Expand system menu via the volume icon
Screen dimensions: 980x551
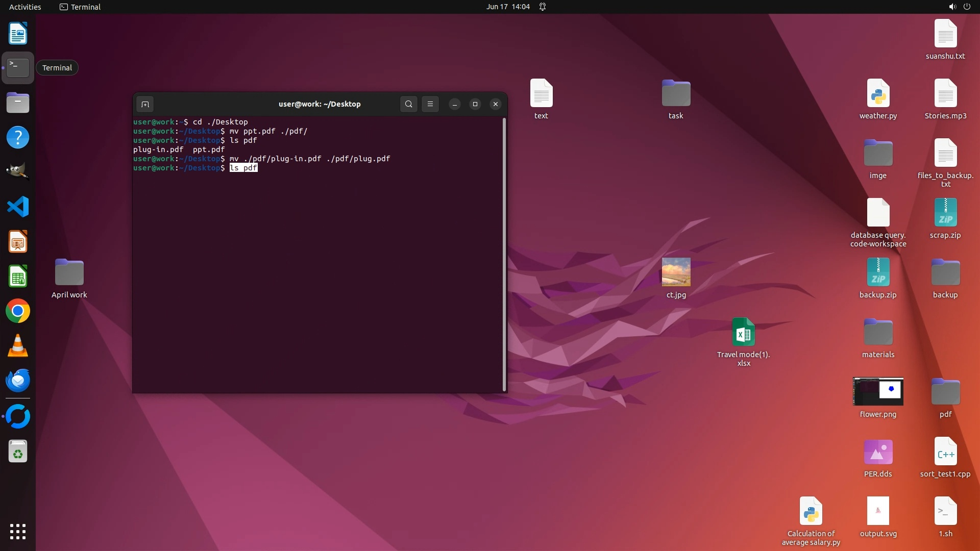952,7
